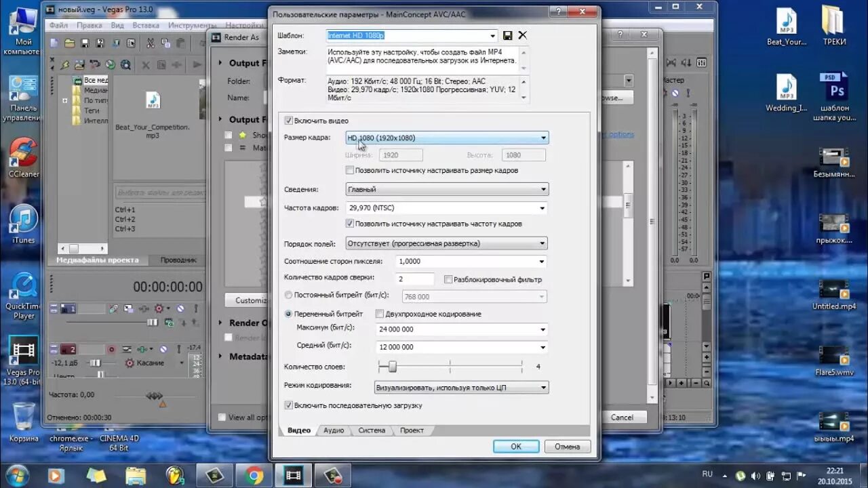868x488 pixels.
Task: Open the Порядок полей dropdown
Action: [x=447, y=243]
